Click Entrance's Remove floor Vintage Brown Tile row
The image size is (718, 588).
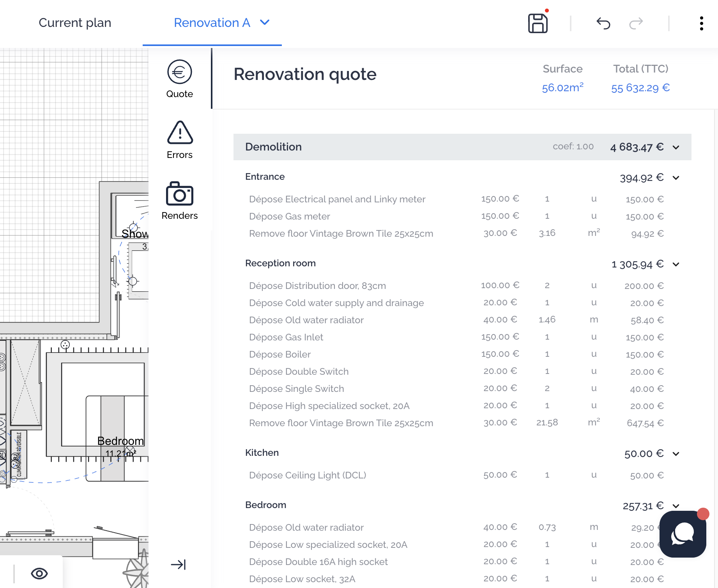456,234
